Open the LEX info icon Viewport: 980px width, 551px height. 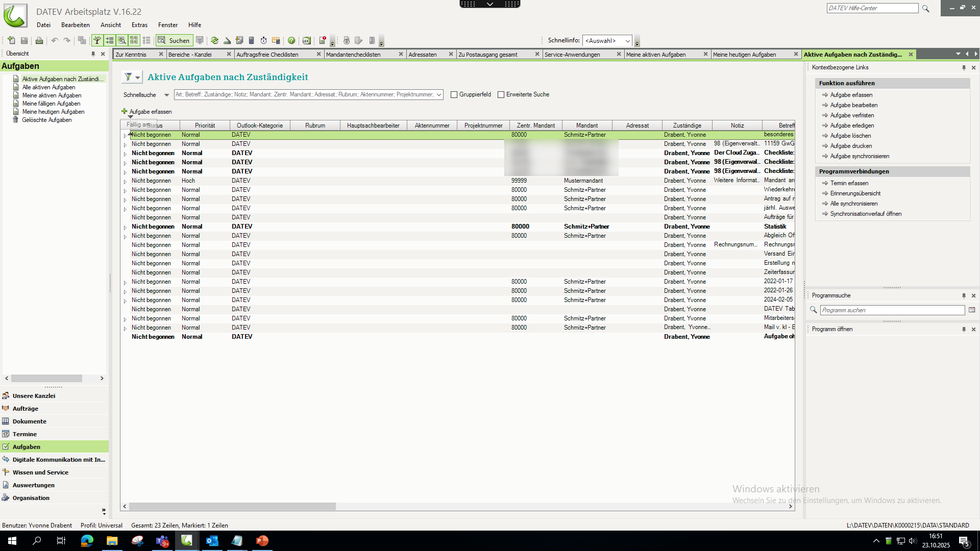pyautogui.click(x=306, y=41)
